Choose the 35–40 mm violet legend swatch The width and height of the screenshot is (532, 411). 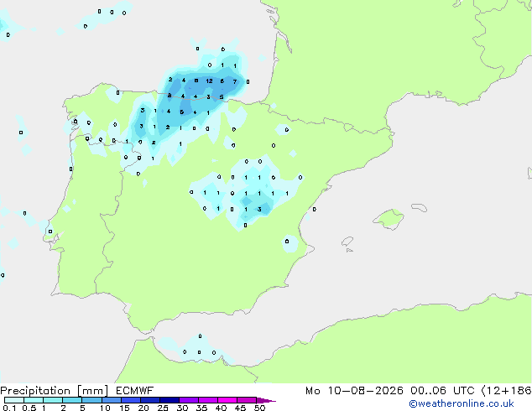point(207,400)
